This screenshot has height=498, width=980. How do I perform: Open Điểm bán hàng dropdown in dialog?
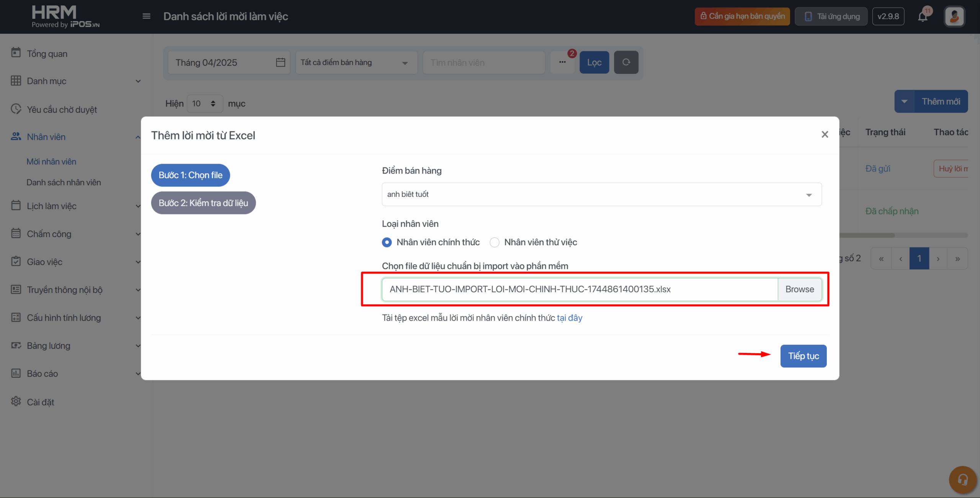click(601, 195)
